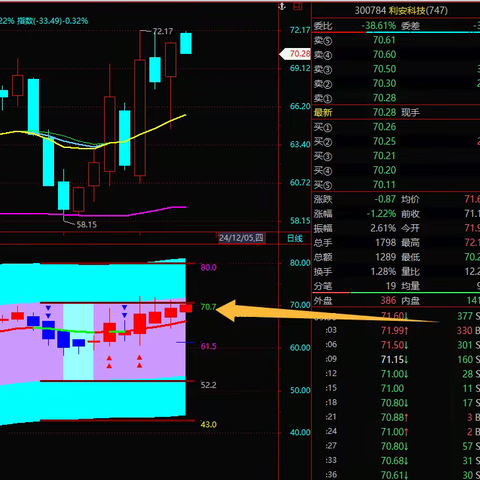Click the 80.0 magenta level label
This screenshot has height=480, width=480.
click(x=208, y=267)
